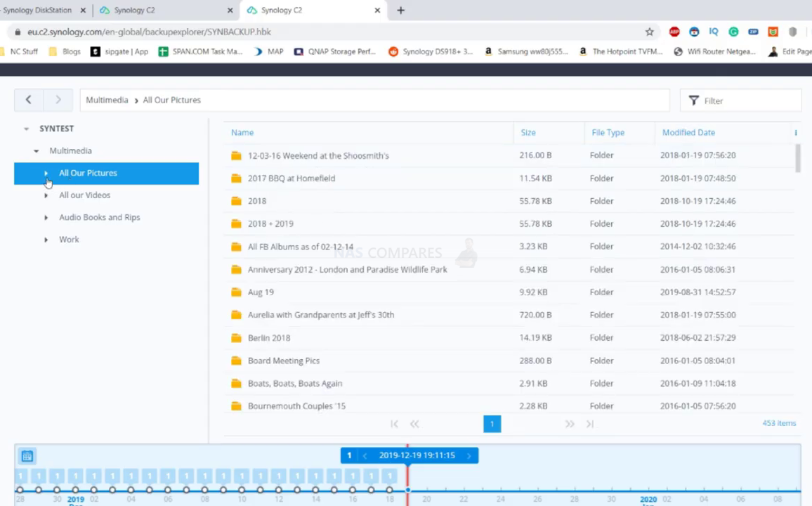Screen dimensions: 812x506
Task: Open the sipgate | App bookmark
Action: [x=119, y=51]
